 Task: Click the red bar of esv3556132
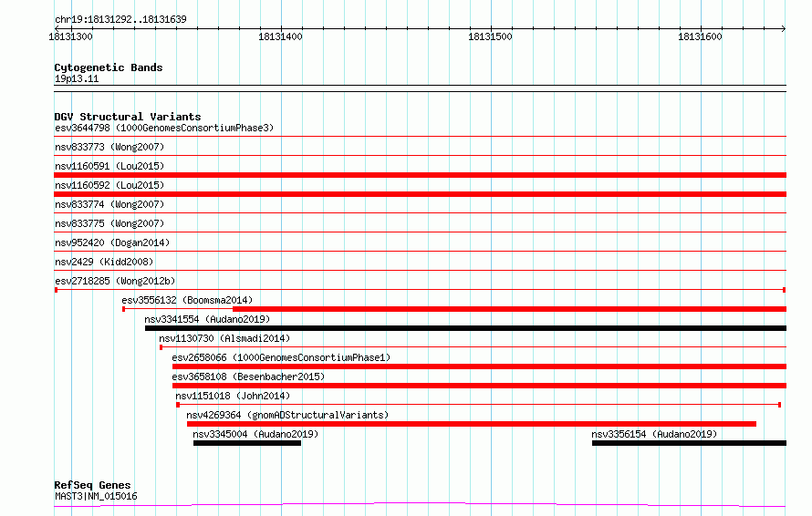point(510,309)
